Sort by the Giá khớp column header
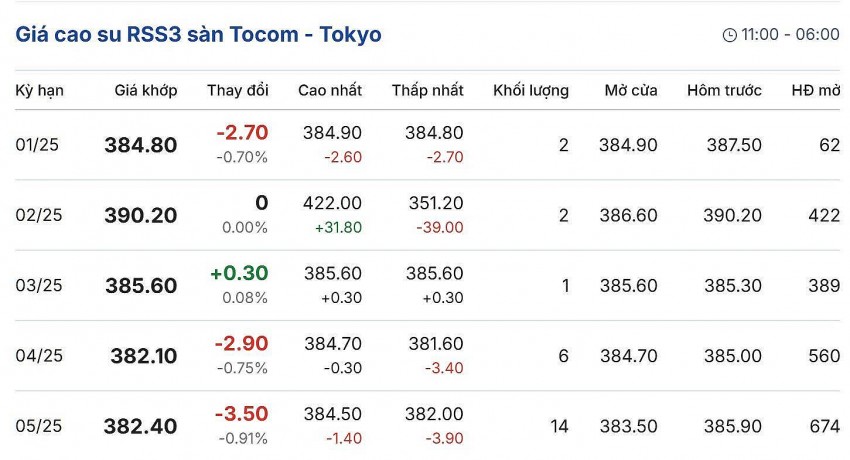The height and width of the screenshot is (460, 850). point(146,90)
